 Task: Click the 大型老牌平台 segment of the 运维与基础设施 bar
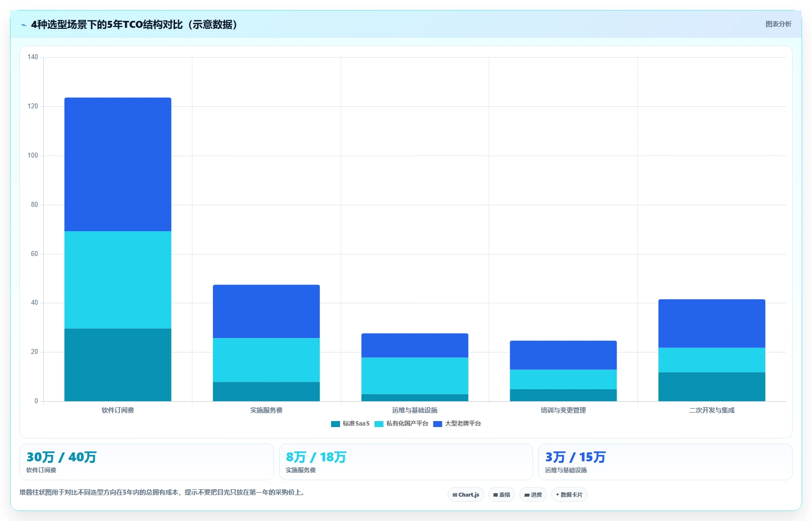[415, 346]
